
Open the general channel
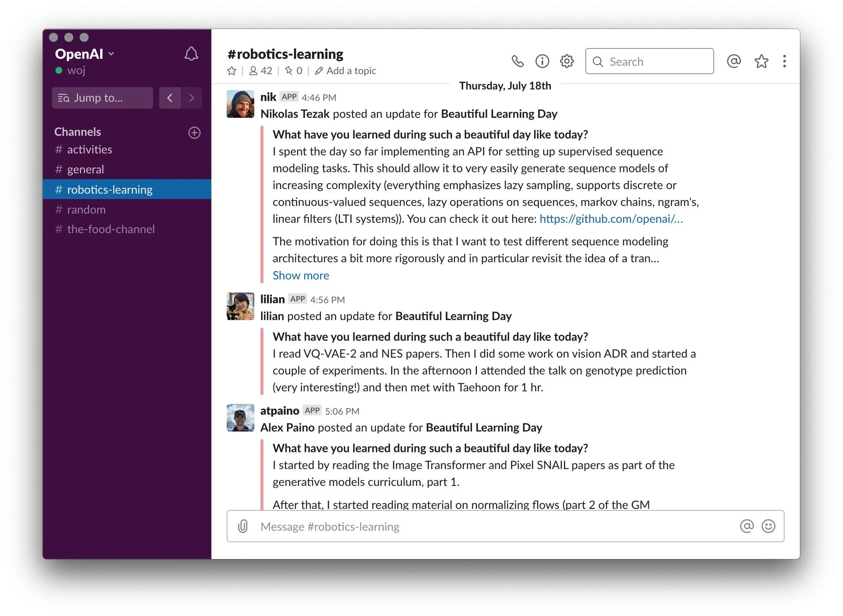click(x=127, y=169)
